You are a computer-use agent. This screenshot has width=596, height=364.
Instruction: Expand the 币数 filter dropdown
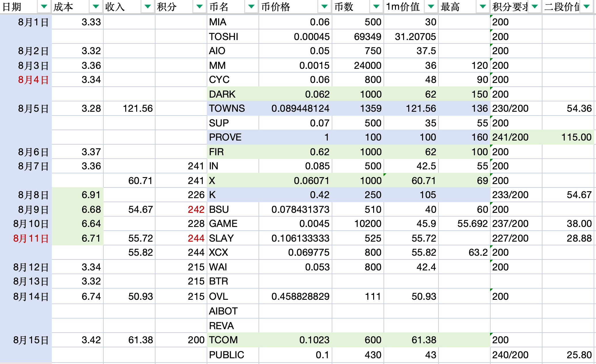point(376,7)
